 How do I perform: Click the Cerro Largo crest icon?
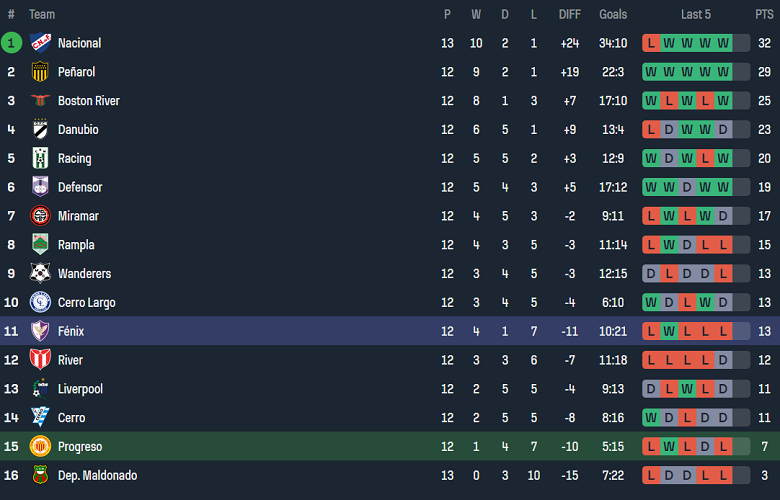[40, 302]
